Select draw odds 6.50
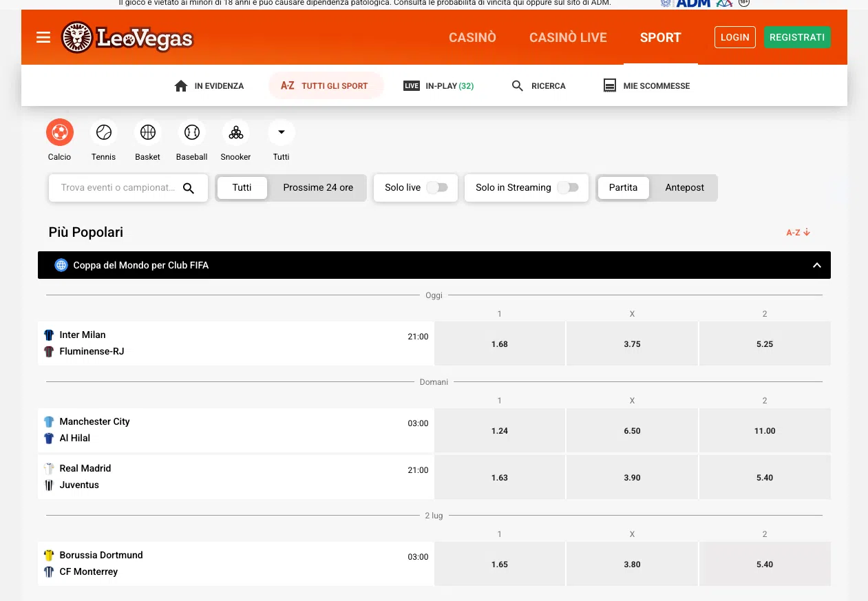The image size is (868, 601). 632,431
